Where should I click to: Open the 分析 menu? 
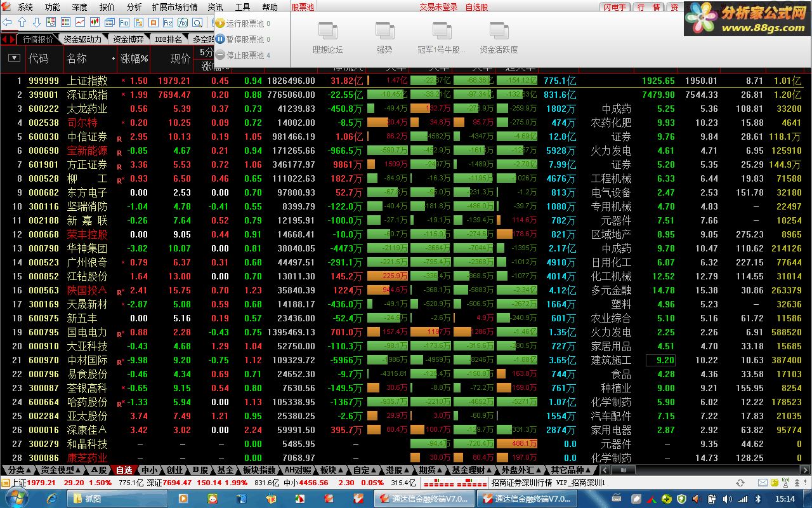134,7
